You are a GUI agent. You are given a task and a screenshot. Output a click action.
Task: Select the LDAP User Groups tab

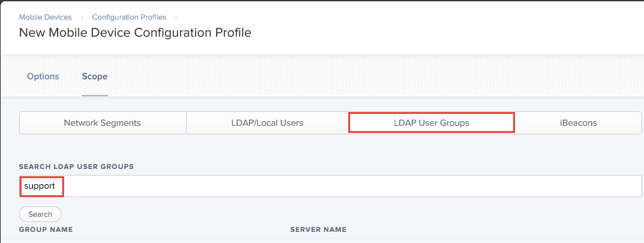click(x=431, y=123)
